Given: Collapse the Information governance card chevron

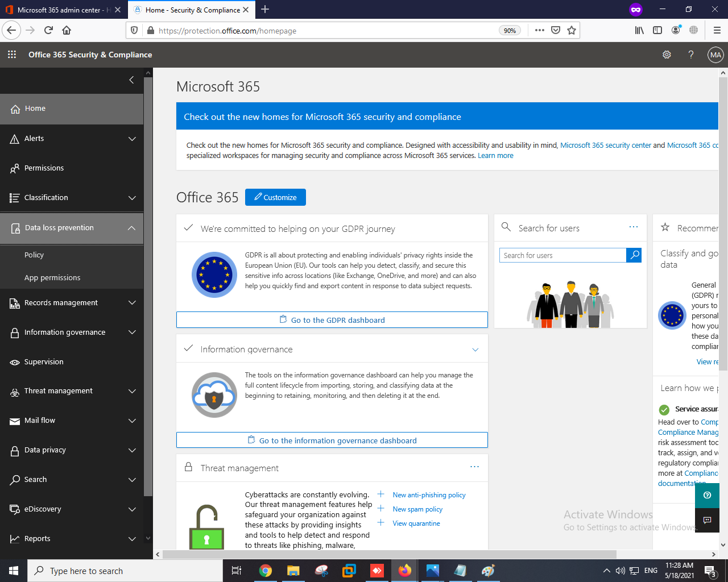Looking at the screenshot, I should pyautogui.click(x=475, y=350).
